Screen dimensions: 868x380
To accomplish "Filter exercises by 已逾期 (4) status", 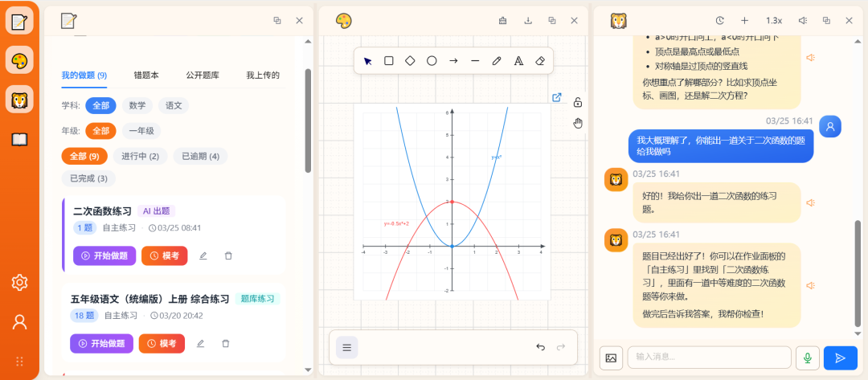I will click(200, 157).
